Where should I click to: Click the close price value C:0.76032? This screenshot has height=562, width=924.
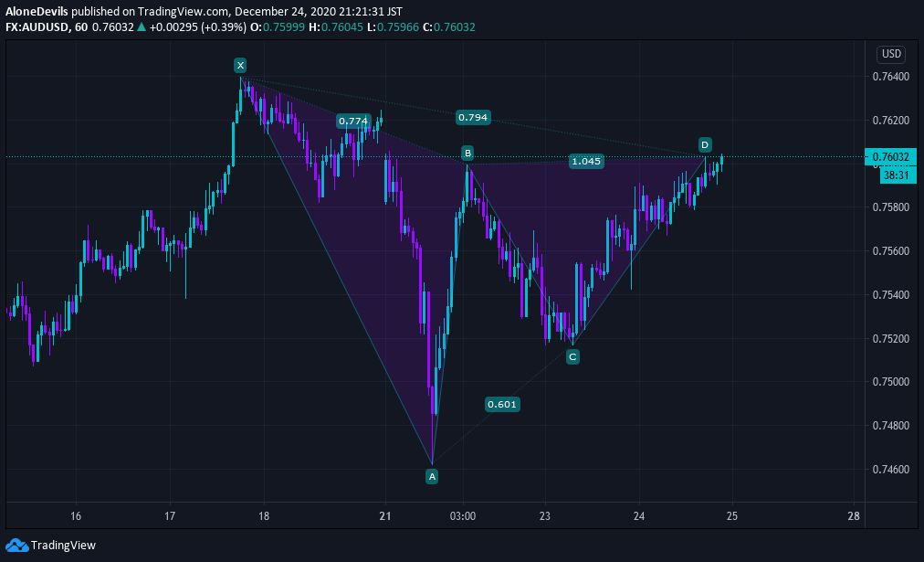click(x=449, y=27)
